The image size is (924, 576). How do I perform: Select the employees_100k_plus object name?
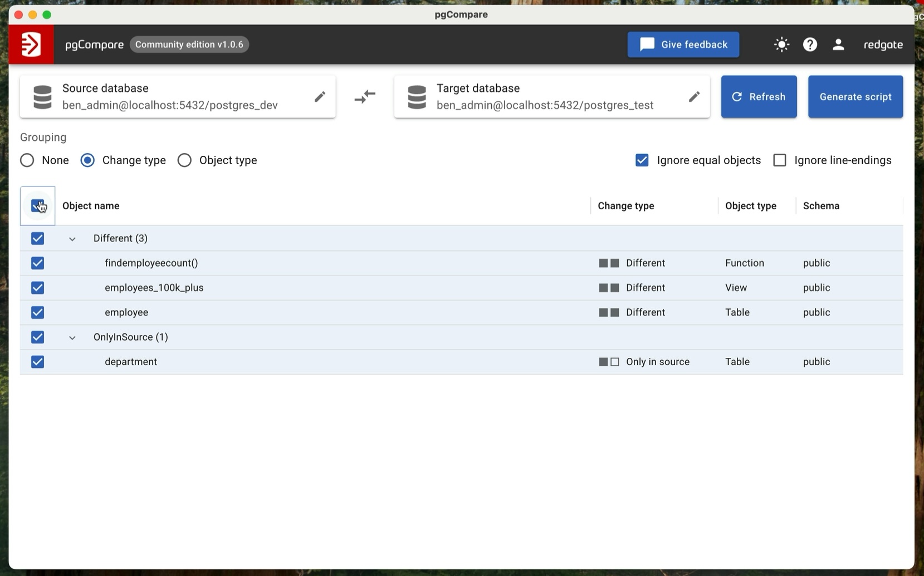[x=154, y=288]
